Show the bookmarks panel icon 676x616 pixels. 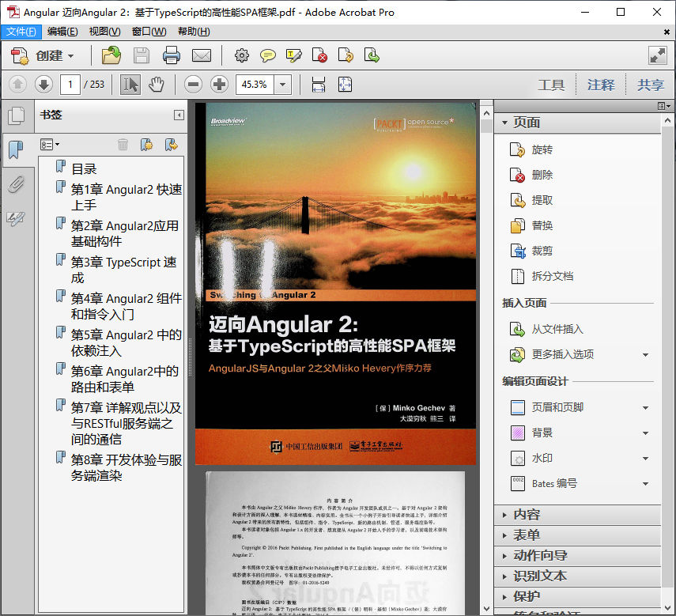point(17,149)
